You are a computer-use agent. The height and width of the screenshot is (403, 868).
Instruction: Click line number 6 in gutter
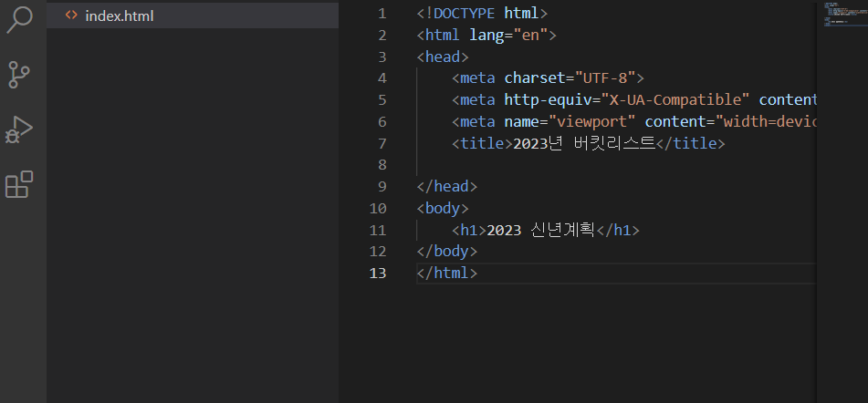pos(382,121)
